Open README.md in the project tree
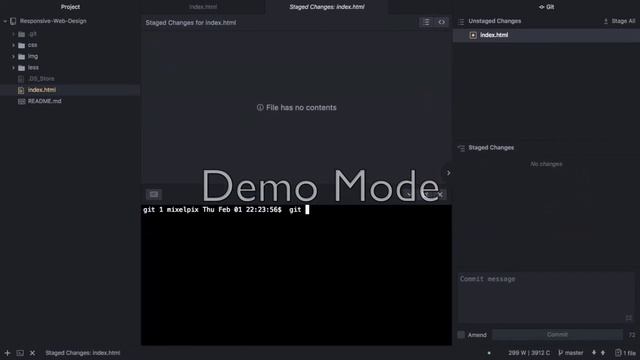The height and width of the screenshot is (360, 640). pos(44,101)
